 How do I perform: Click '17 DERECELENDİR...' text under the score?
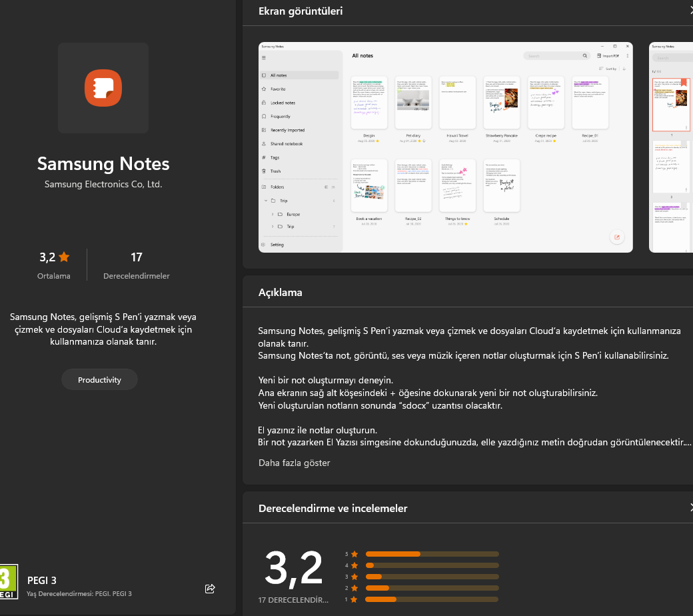[x=293, y=600]
